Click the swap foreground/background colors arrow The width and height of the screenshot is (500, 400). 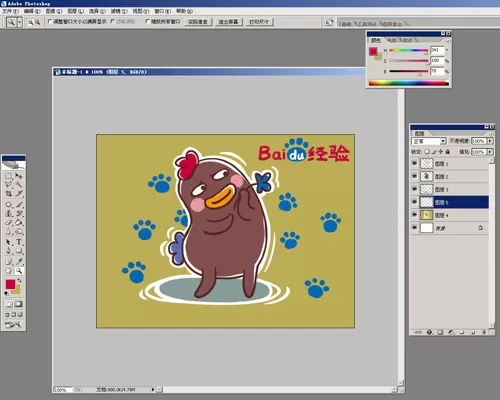click(19, 280)
